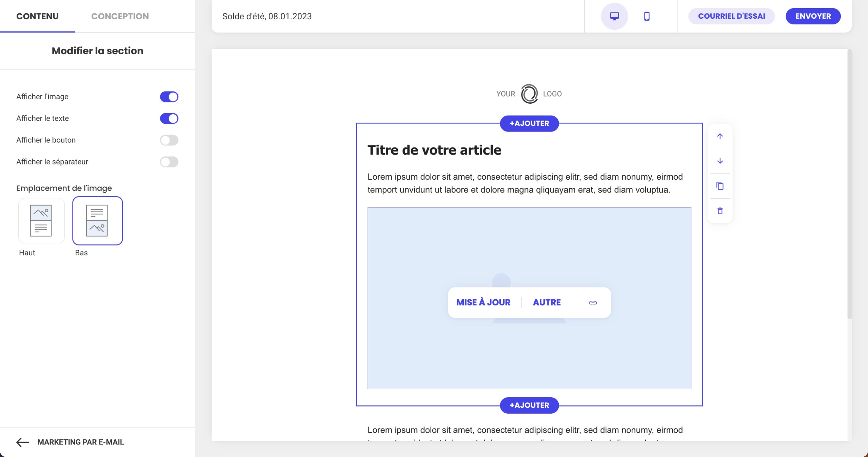Duplicate the section using copy icon
Viewport: 868px width, 457px height.
(720, 186)
